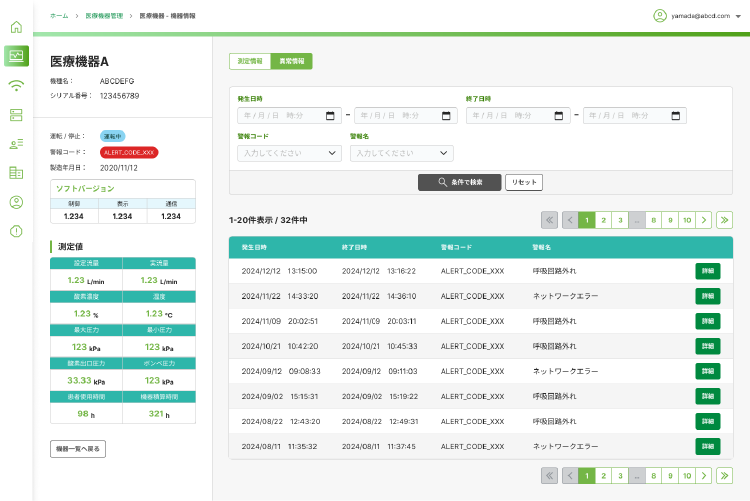The width and height of the screenshot is (750, 501).
Task: Switch to the 測定情報 tab
Action: (x=250, y=61)
